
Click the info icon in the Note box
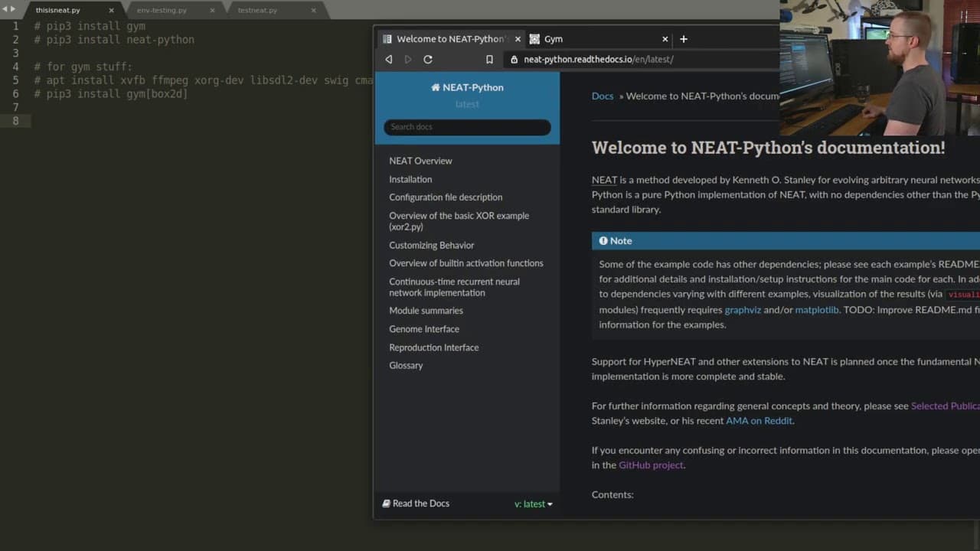tap(603, 240)
